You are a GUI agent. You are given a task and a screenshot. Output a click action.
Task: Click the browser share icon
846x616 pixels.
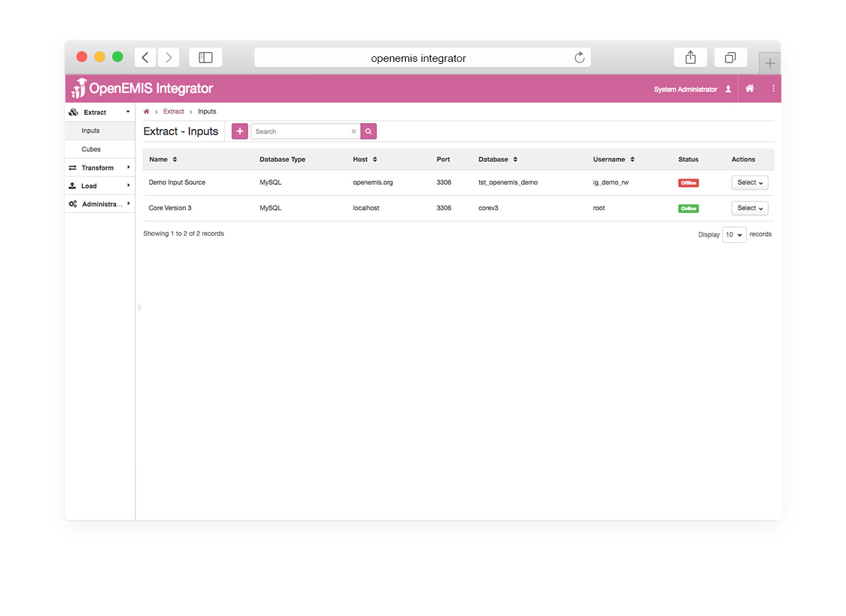tap(691, 58)
